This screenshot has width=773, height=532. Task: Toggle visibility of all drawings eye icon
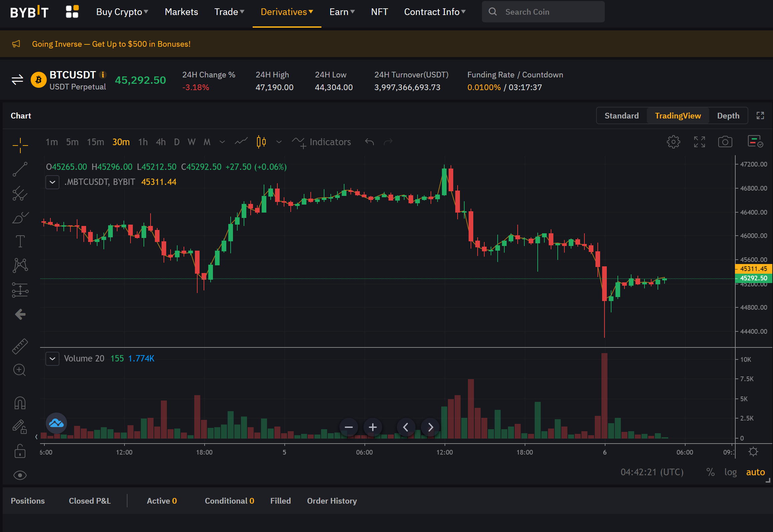click(20, 475)
